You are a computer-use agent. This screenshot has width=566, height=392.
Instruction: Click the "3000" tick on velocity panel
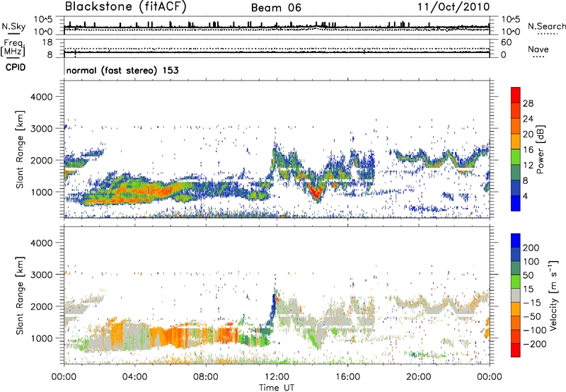(x=41, y=275)
